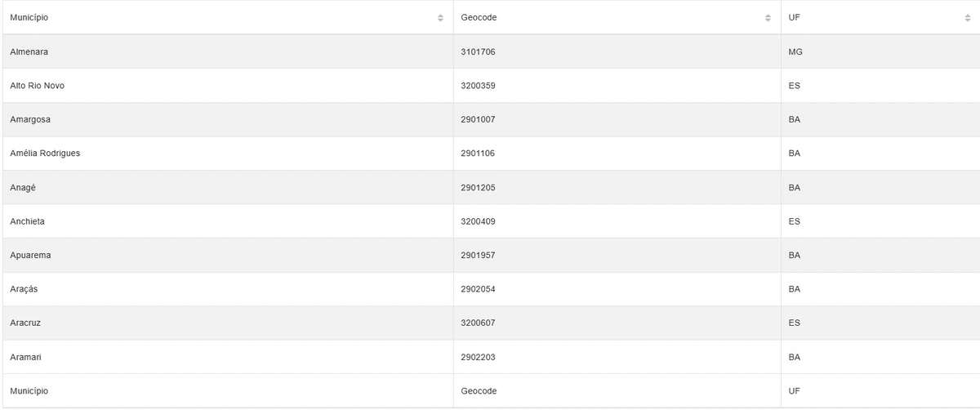This screenshot has width=980, height=410.
Task: Click the UF column sort icon
Action: pyautogui.click(x=968, y=18)
